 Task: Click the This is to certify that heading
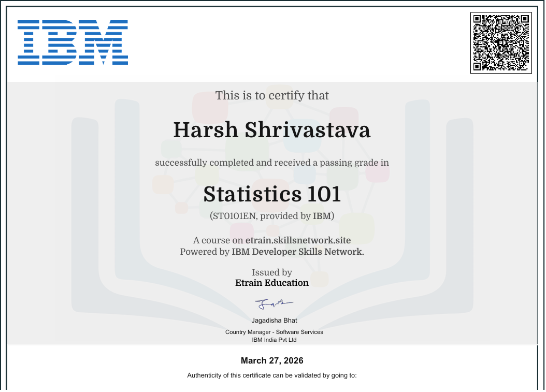coord(271,96)
